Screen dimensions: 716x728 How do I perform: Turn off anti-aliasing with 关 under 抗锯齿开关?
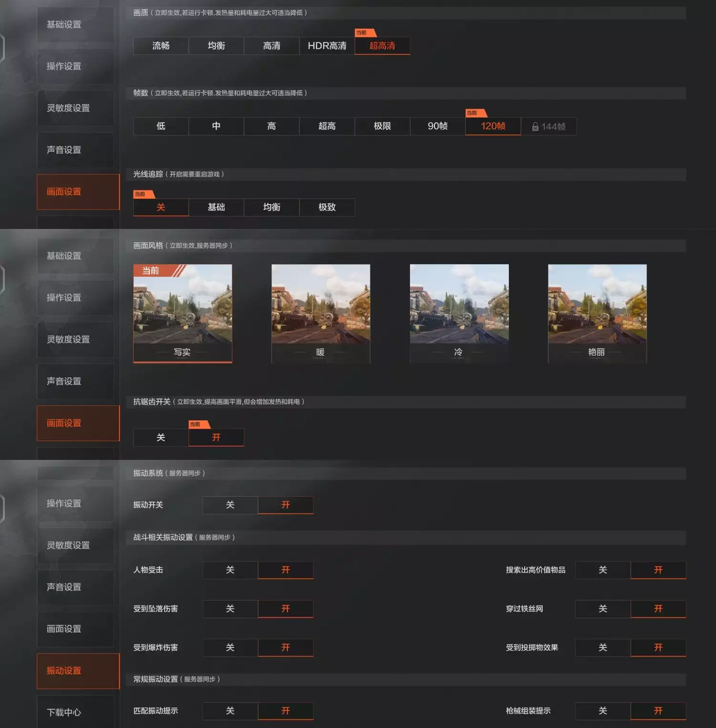pyautogui.click(x=161, y=437)
